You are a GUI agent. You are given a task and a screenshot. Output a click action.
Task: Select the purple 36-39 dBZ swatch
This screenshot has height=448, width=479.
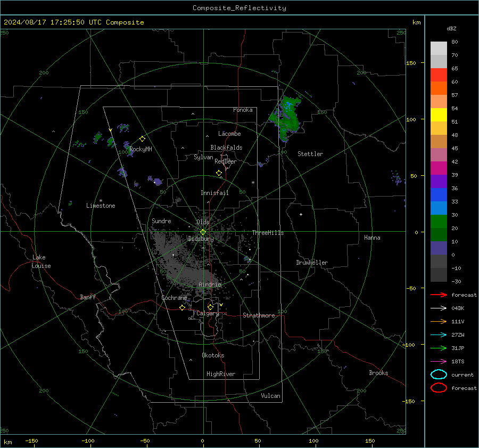click(439, 182)
